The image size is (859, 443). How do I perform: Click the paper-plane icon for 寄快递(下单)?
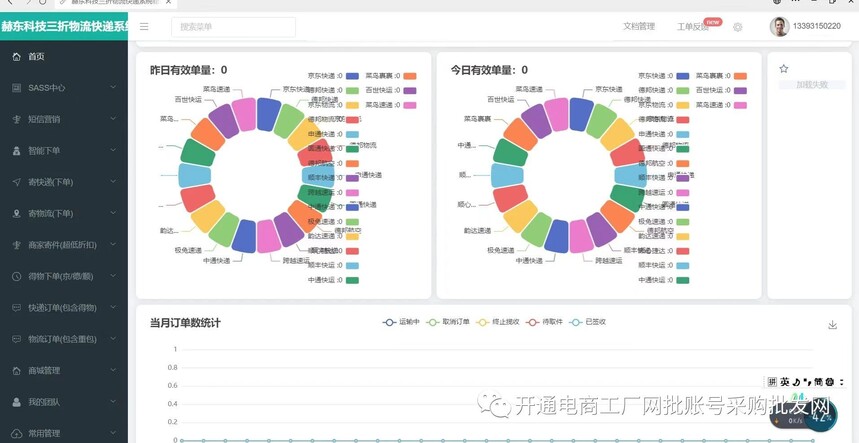pyautogui.click(x=16, y=182)
